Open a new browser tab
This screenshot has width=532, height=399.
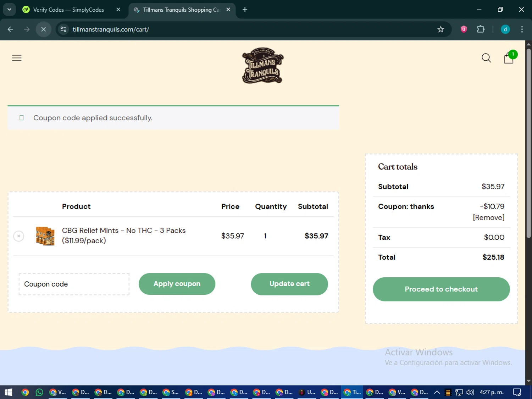click(245, 10)
